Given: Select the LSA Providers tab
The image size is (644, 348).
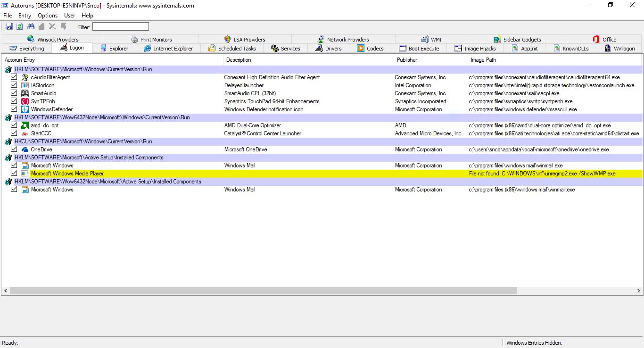Looking at the screenshot, I should [x=245, y=40].
